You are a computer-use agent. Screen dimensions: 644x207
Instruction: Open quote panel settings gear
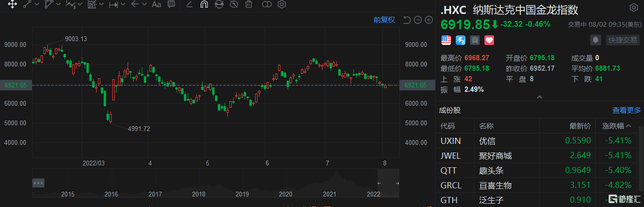[x=634, y=8]
